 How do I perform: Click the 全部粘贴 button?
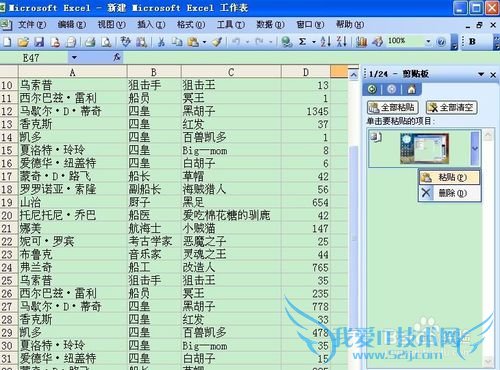393,108
